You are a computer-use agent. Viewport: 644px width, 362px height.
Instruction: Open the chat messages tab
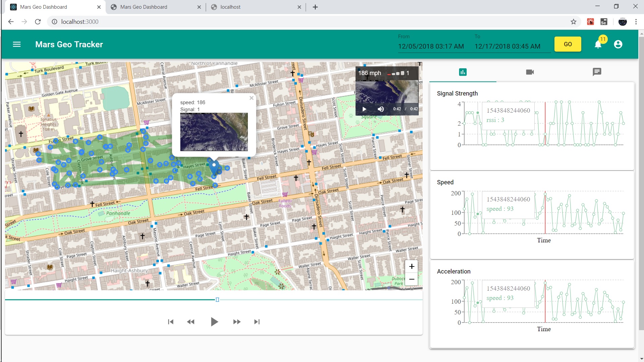597,72
